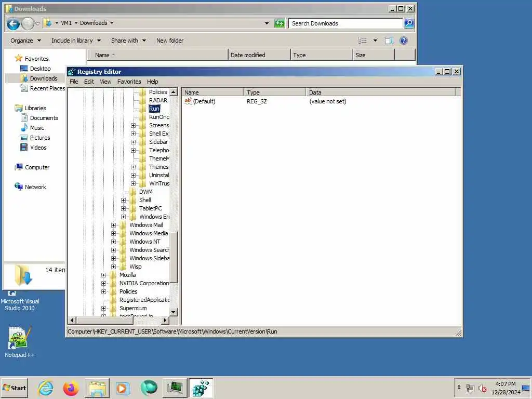Select Network in navigation pane
Screen dimensions: 532x399
pos(35,187)
